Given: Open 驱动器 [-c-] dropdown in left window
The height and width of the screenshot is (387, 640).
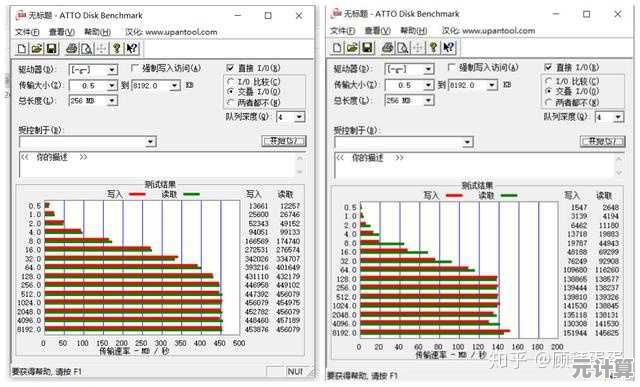Looking at the screenshot, I should point(112,70).
